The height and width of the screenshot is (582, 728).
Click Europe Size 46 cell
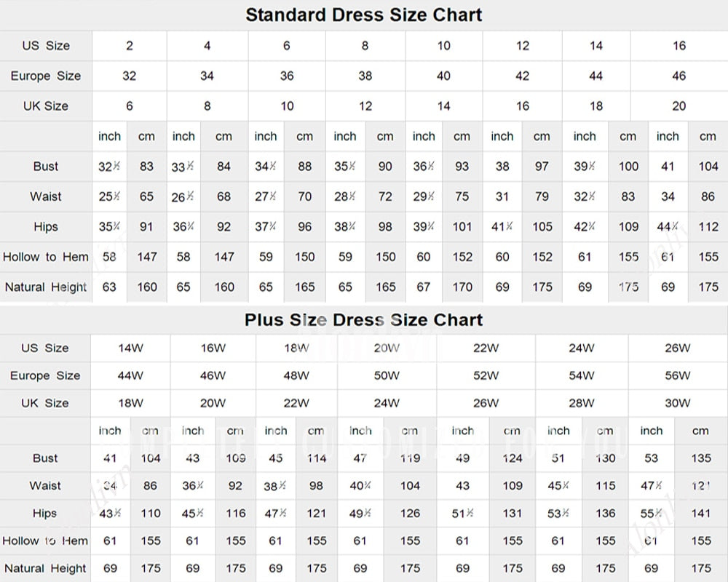point(678,76)
